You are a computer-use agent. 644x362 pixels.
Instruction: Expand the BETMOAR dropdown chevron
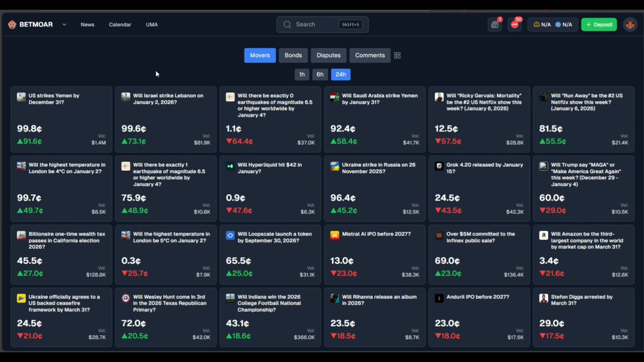tap(64, 25)
